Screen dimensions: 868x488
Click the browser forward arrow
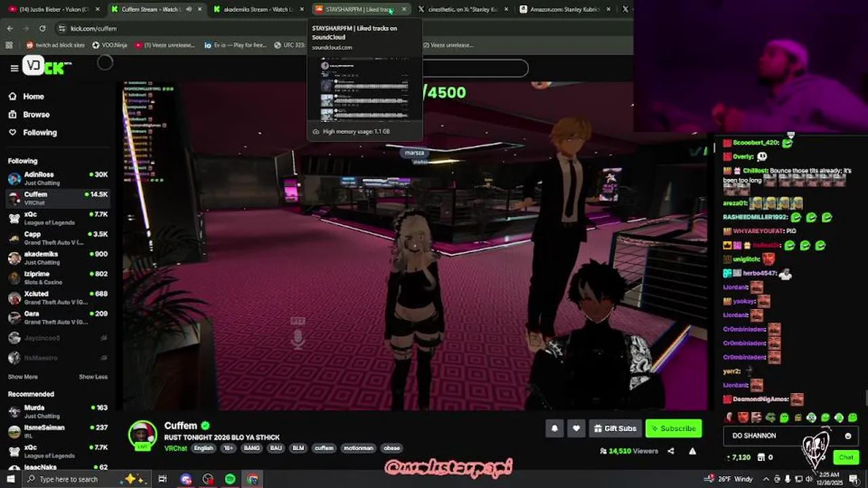(26, 28)
